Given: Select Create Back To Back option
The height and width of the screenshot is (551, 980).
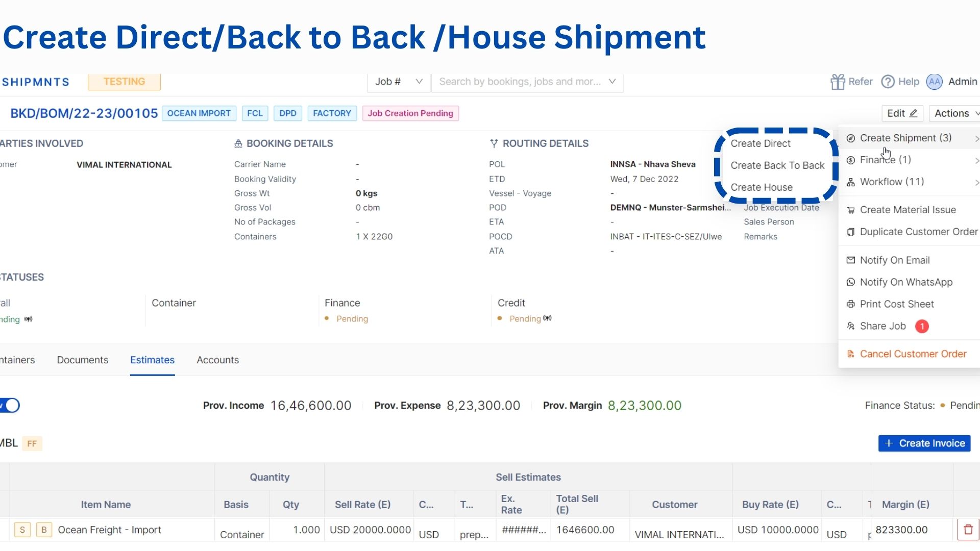Looking at the screenshot, I should 777,165.
